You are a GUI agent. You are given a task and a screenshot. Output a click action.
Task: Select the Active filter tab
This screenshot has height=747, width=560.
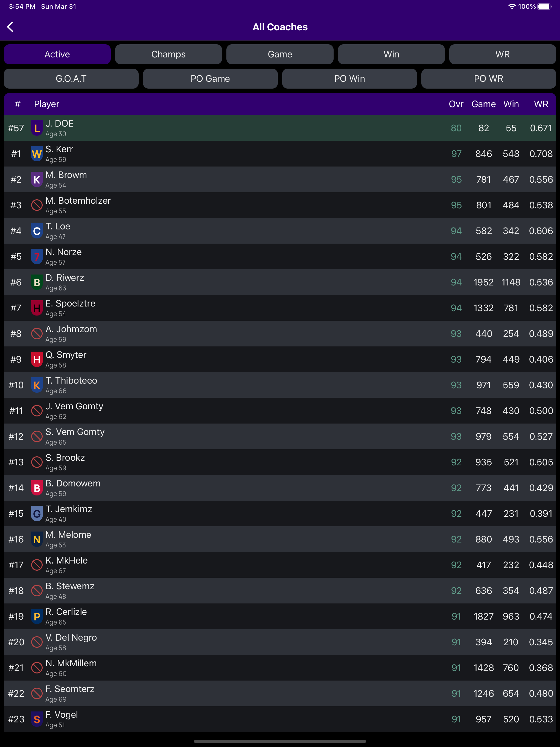57,54
